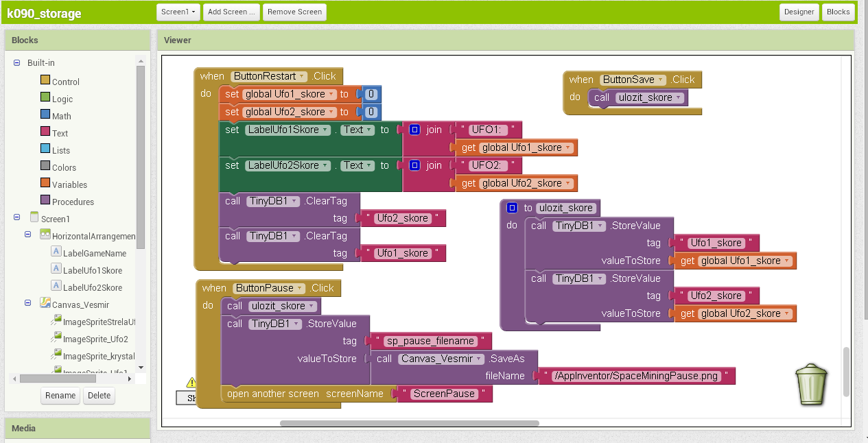This screenshot has width=868, height=443.
Task: Click the warning triangle icon in viewer
Action: 191,383
